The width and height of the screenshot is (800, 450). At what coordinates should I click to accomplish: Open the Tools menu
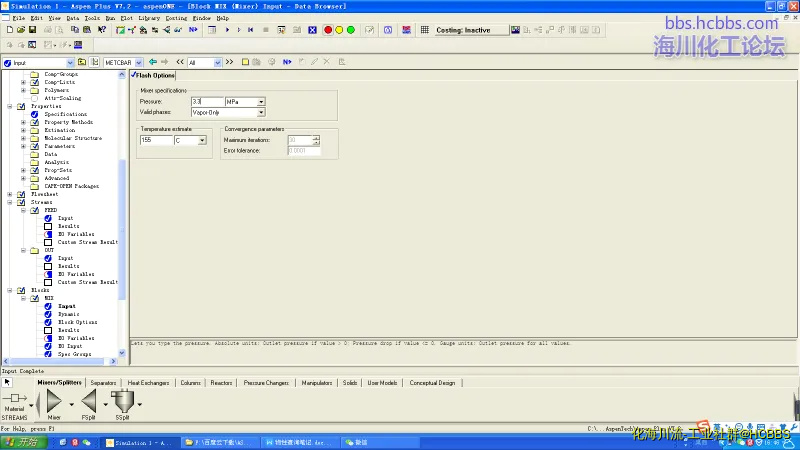click(x=92, y=18)
